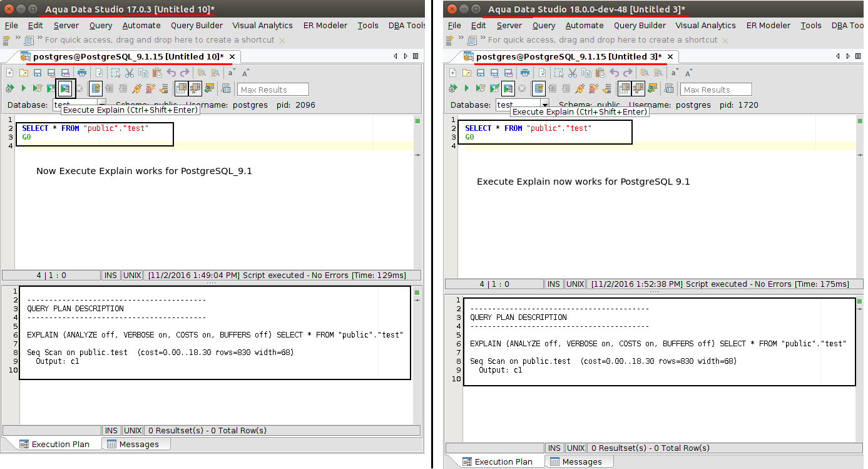Click the 'pid: 1720' label
The height and width of the screenshot is (469, 868).
tap(739, 105)
